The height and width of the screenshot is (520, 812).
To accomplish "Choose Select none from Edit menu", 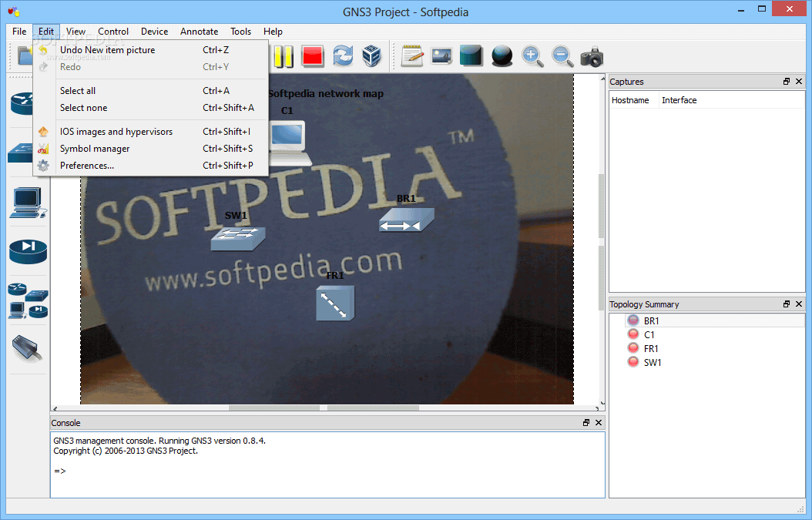I will [x=151, y=108].
